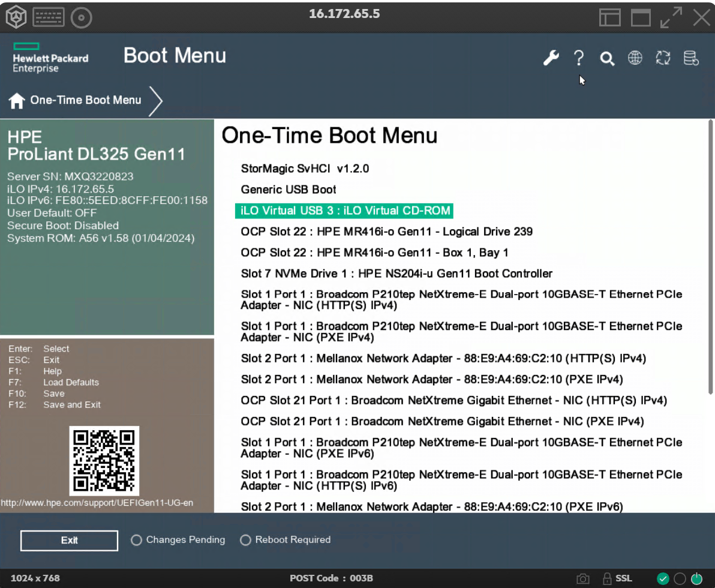Screen dimensions: 715x588
Task: Switch to the docked layout window icon
Action: coord(609,18)
